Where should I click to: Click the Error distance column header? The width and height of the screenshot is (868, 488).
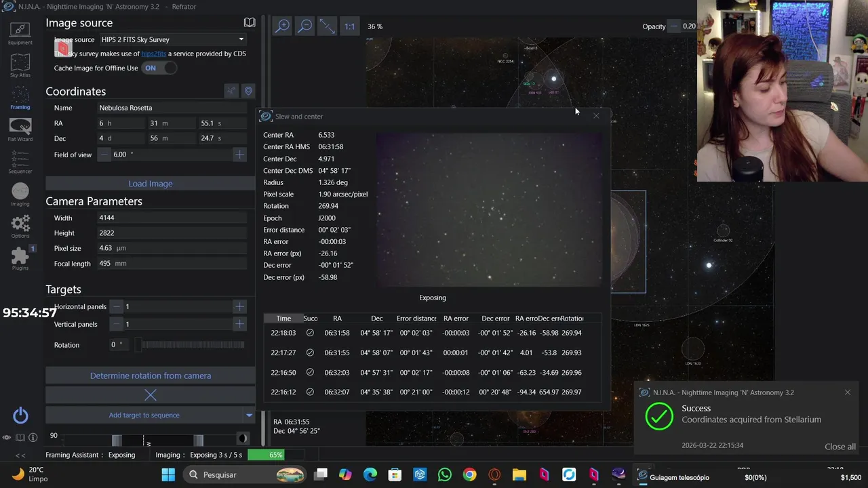416,319
